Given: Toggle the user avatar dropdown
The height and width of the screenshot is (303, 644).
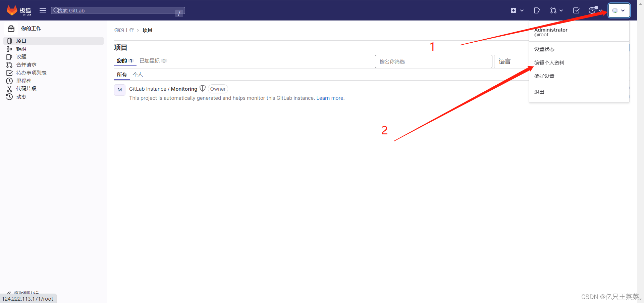Looking at the screenshot, I should tap(619, 10).
